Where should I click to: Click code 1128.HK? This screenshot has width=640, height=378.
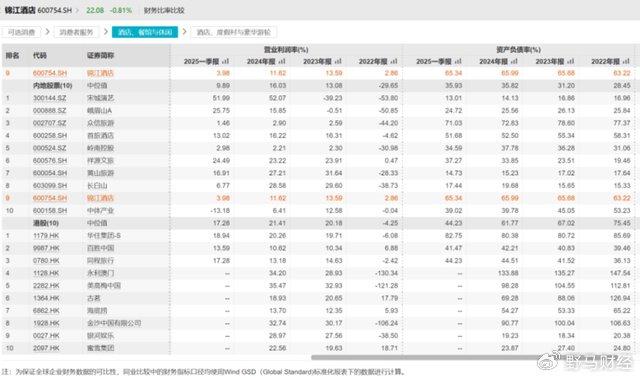tap(46, 273)
